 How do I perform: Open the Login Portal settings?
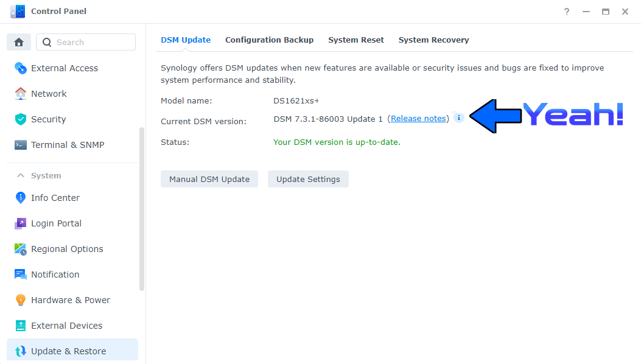[57, 223]
